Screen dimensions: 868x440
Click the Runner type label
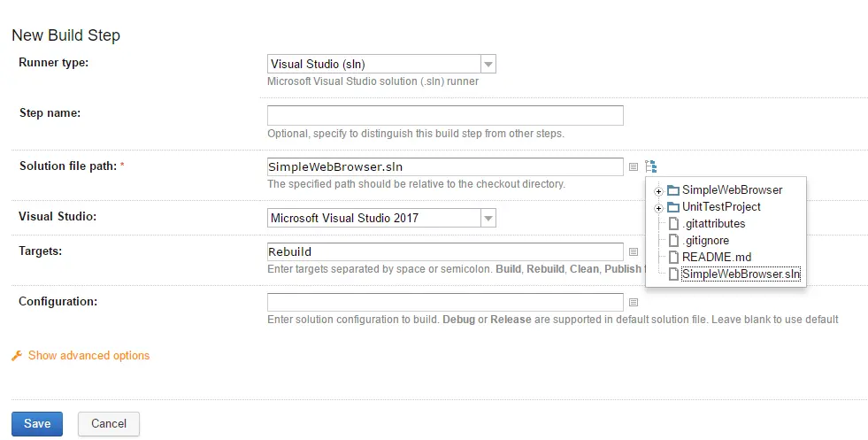(x=53, y=63)
